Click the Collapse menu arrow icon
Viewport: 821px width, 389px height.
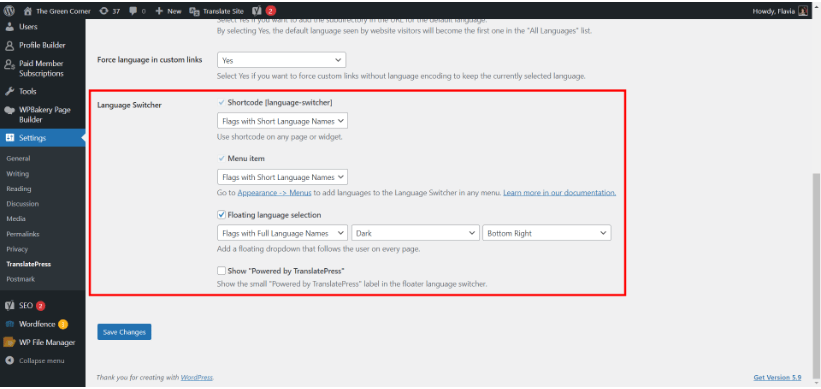coord(9,361)
